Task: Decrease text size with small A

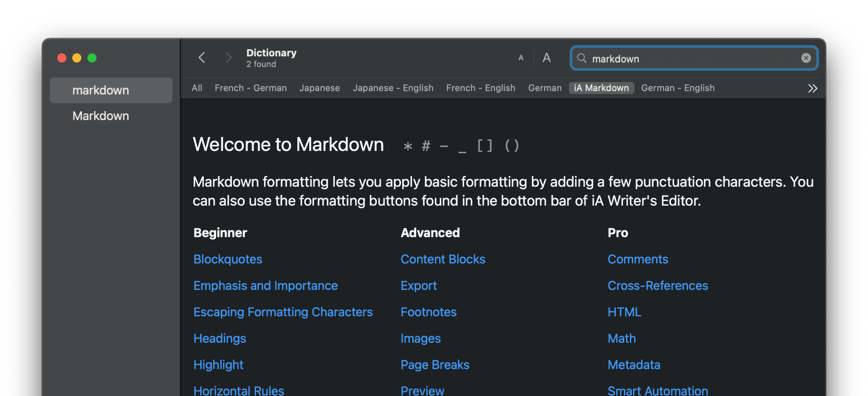Action: click(x=521, y=58)
